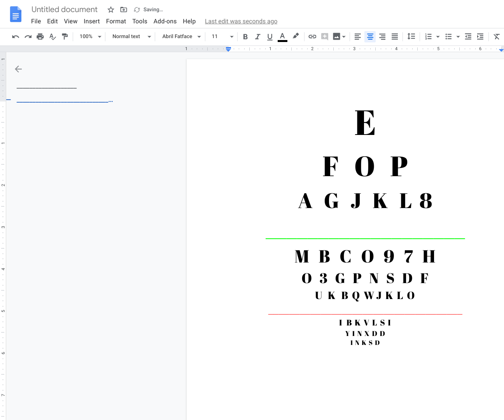Open the Normal text style dropdown
Viewport: 504px width, 420px height.
click(131, 37)
